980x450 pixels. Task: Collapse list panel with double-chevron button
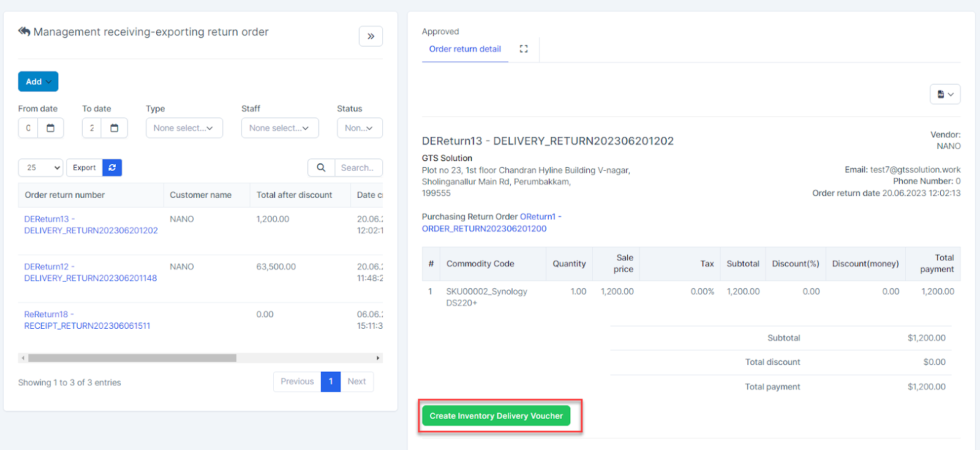click(x=371, y=36)
